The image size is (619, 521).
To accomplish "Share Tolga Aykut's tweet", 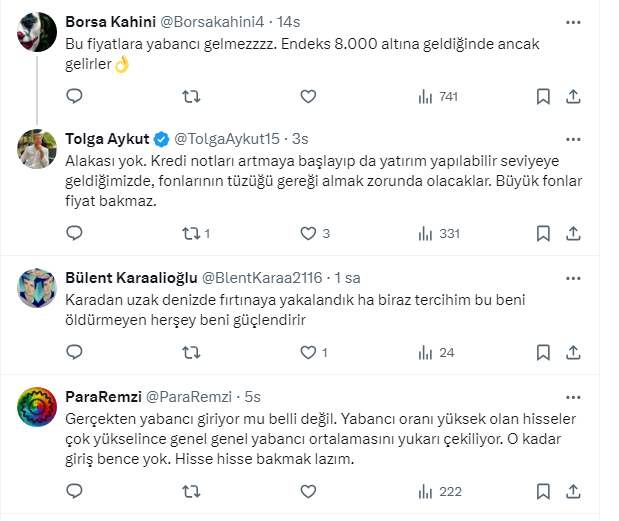I will (574, 234).
